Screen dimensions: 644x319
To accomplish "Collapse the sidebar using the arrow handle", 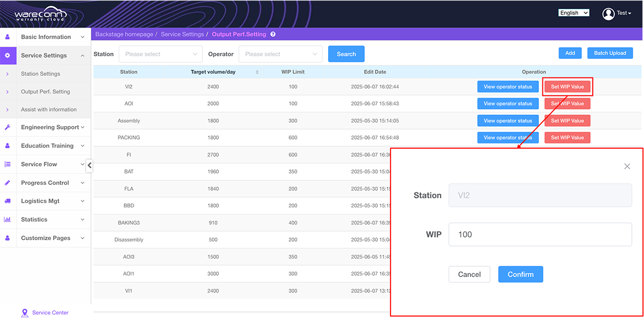I will 89,165.
